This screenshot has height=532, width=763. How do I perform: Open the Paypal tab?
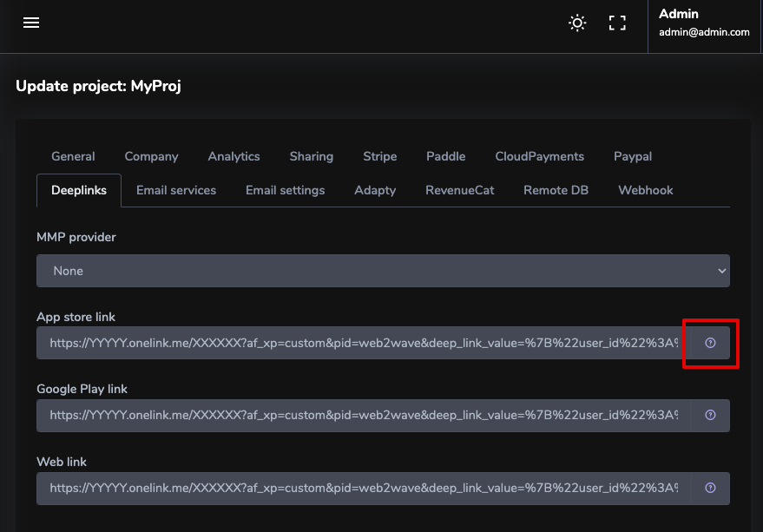[x=632, y=156]
